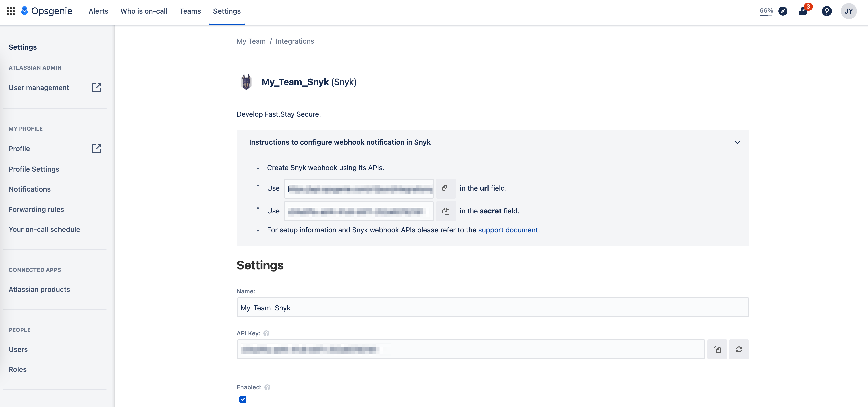Go to Integrations breadcrumb

(295, 41)
